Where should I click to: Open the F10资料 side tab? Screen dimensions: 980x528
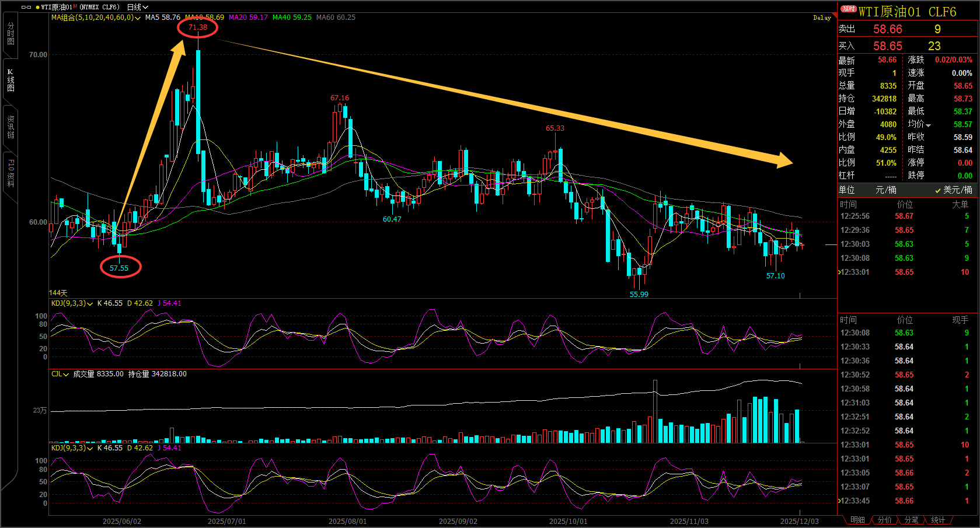(x=11, y=173)
